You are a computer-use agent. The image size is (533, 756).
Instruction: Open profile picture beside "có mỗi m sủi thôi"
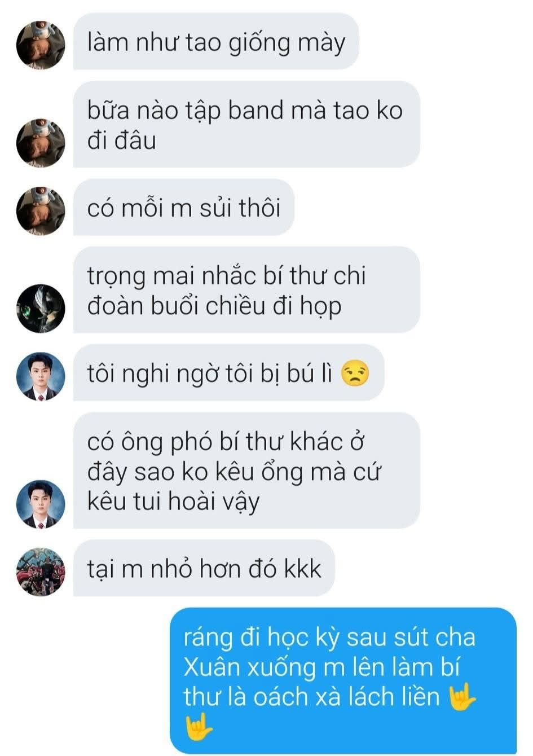pyautogui.click(x=41, y=211)
